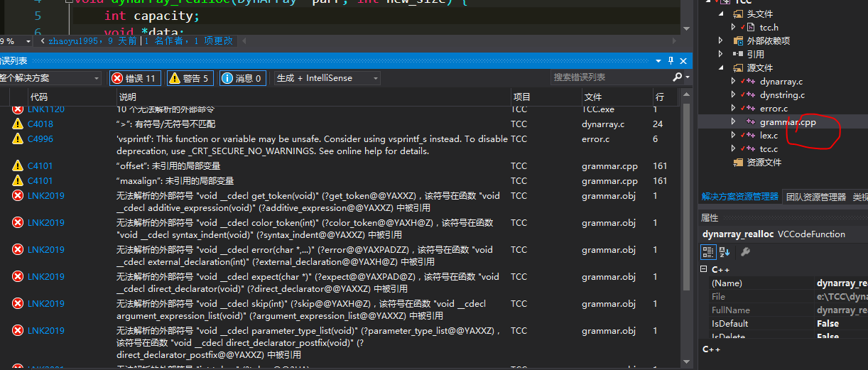Toggle the 警告 5 warnings filter
The height and width of the screenshot is (370, 868).
coord(190,78)
